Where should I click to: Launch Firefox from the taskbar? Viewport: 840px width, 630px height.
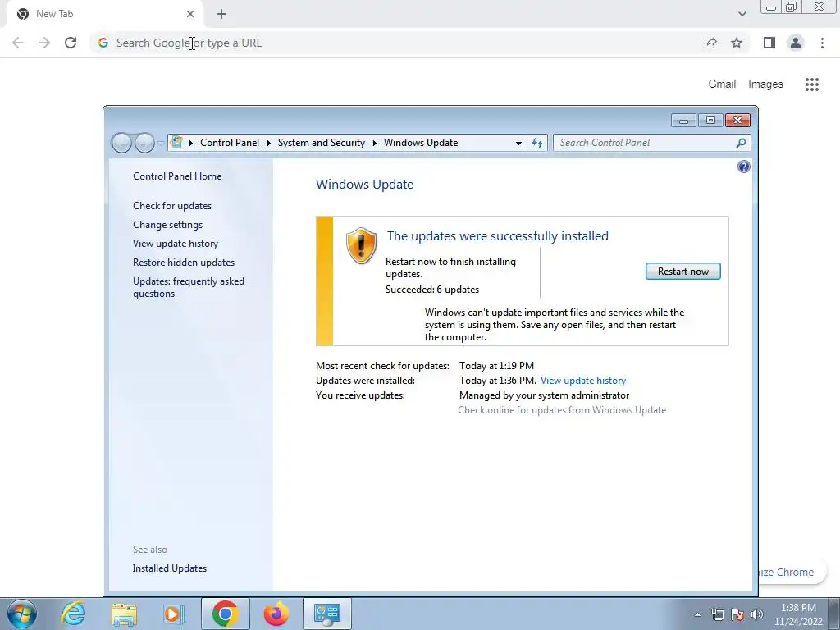pyautogui.click(x=276, y=614)
